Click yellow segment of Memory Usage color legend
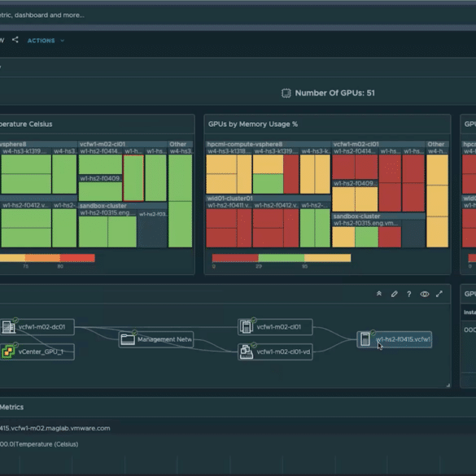476x476 pixels. (328, 258)
